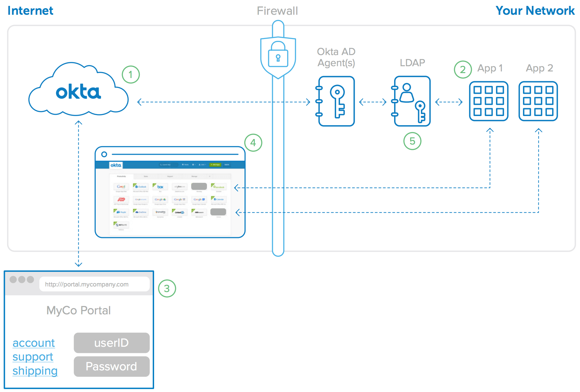Open the People app tile
Viewport: 580px width, 392px height.
[121, 212]
